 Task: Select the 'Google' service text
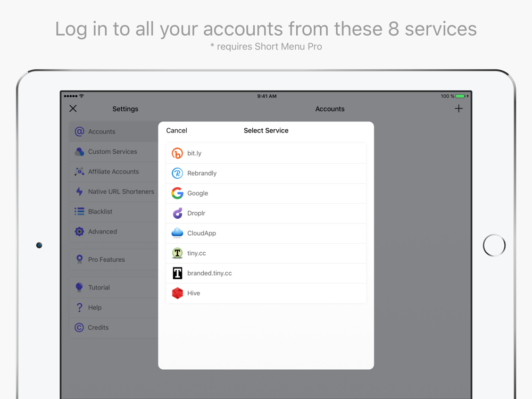(x=197, y=194)
